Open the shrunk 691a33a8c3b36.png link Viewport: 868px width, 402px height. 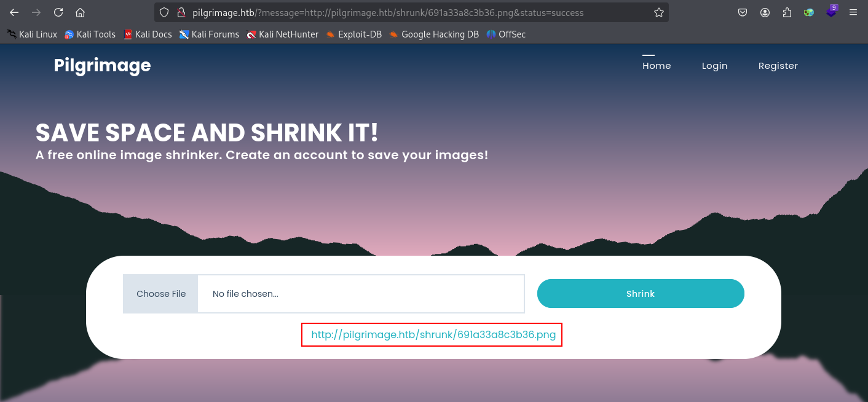(x=433, y=335)
